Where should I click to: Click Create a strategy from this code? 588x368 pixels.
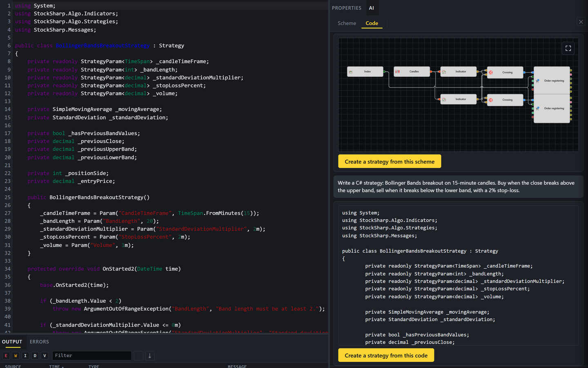pyautogui.click(x=386, y=355)
